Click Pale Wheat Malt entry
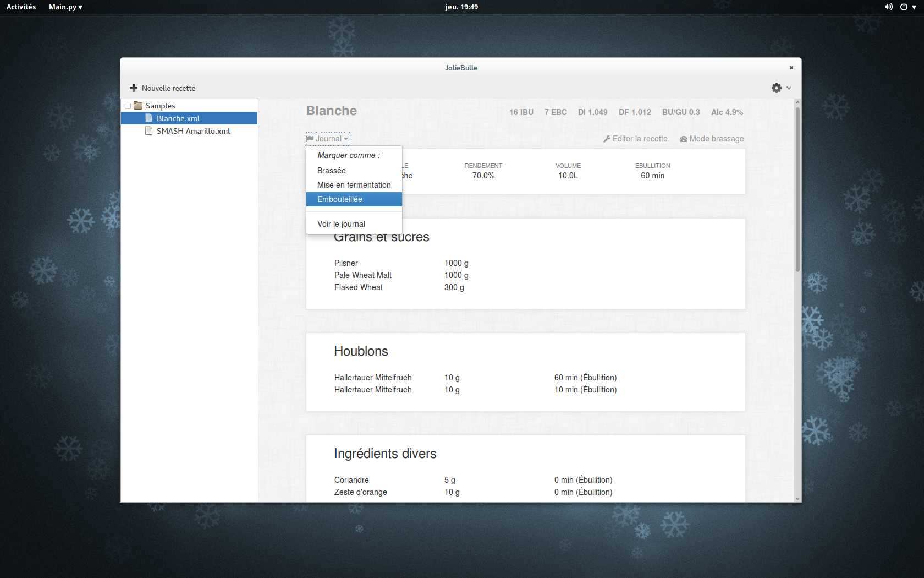 point(363,275)
